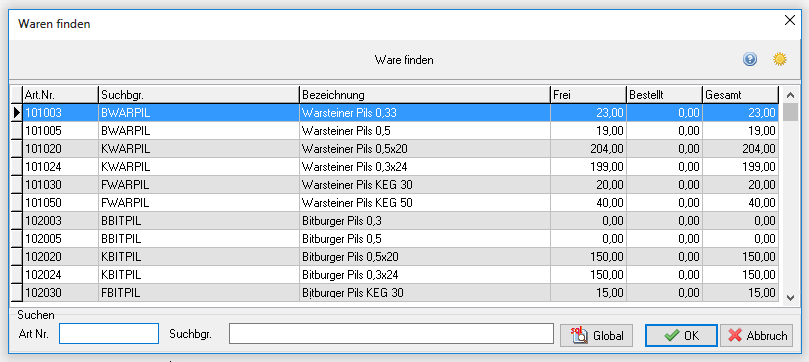Image resolution: width=809 pixels, height=362 pixels.
Task: Click the red X on Abbruch
Action: [735, 336]
